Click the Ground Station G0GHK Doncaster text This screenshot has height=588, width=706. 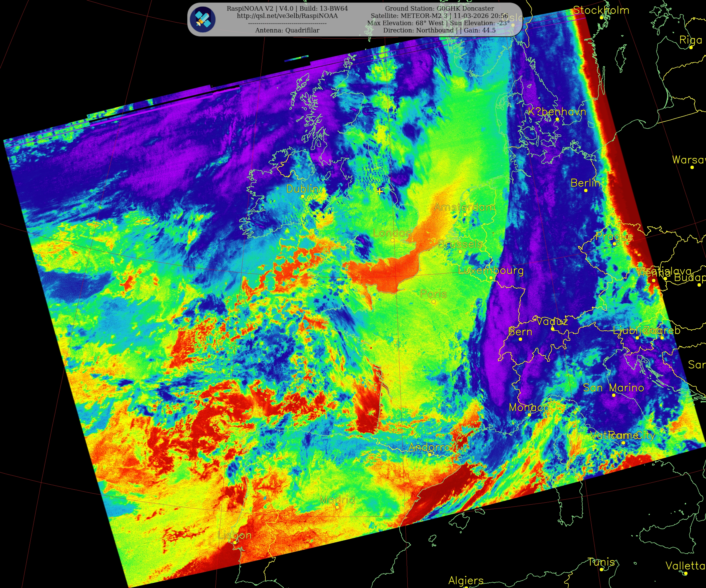coord(439,8)
